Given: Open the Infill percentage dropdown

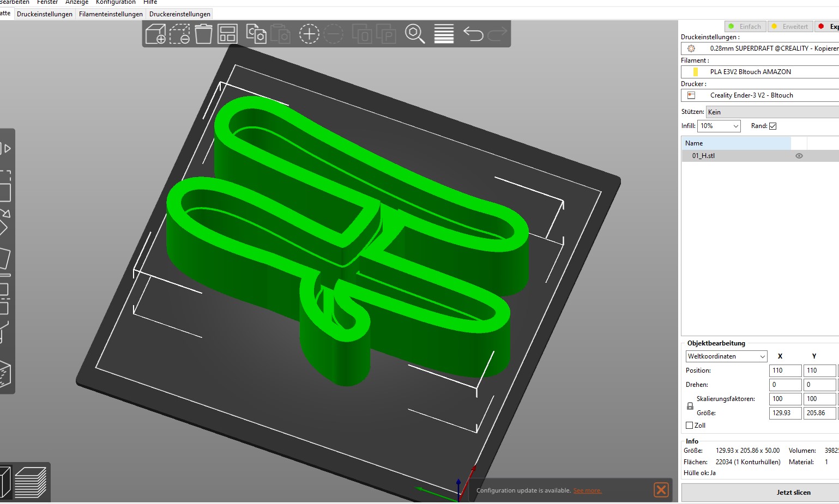Looking at the screenshot, I should pos(719,126).
